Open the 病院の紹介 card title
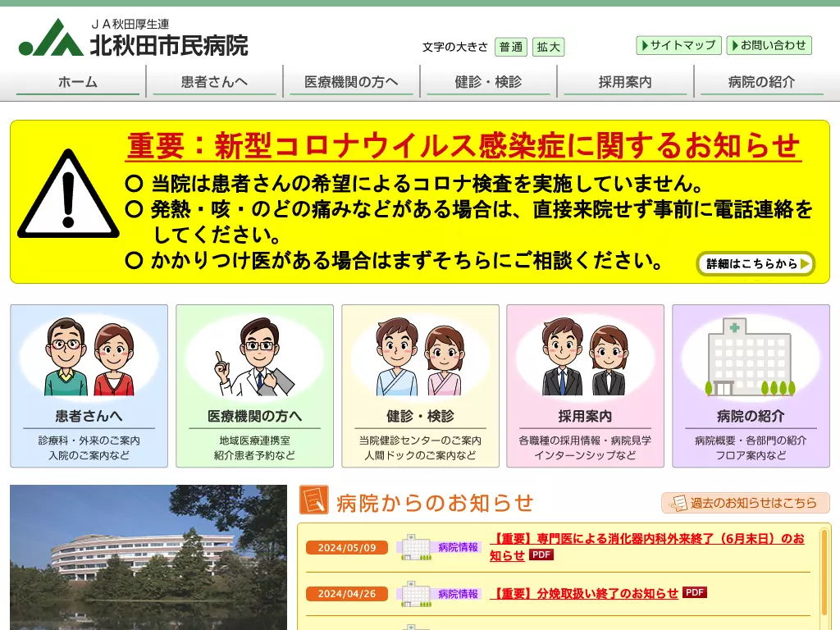 tap(751, 416)
